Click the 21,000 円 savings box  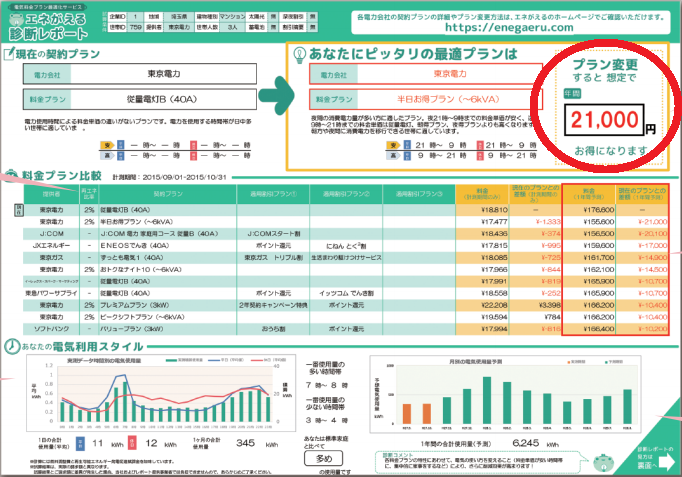605,120
